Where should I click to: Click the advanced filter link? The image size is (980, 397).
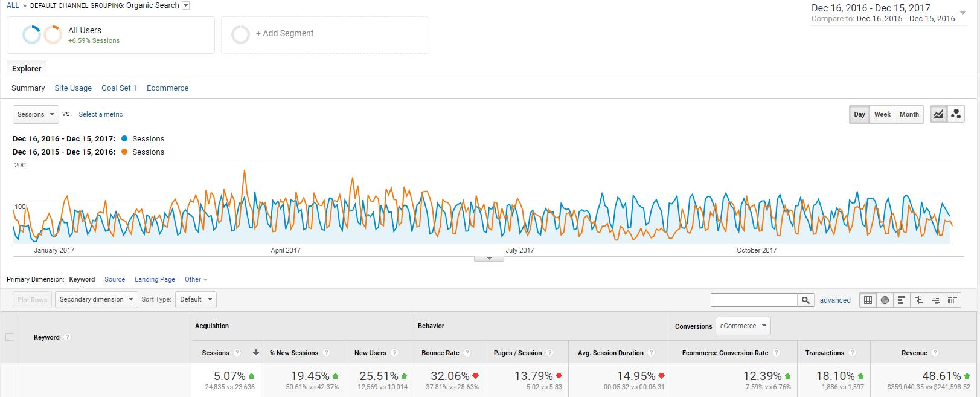[x=835, y=300]
